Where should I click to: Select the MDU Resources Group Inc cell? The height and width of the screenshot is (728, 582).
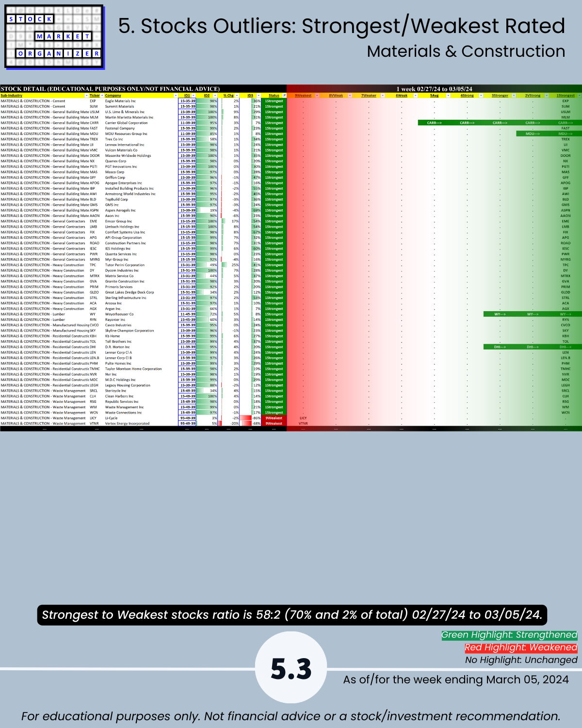click(x=141, y=134)
